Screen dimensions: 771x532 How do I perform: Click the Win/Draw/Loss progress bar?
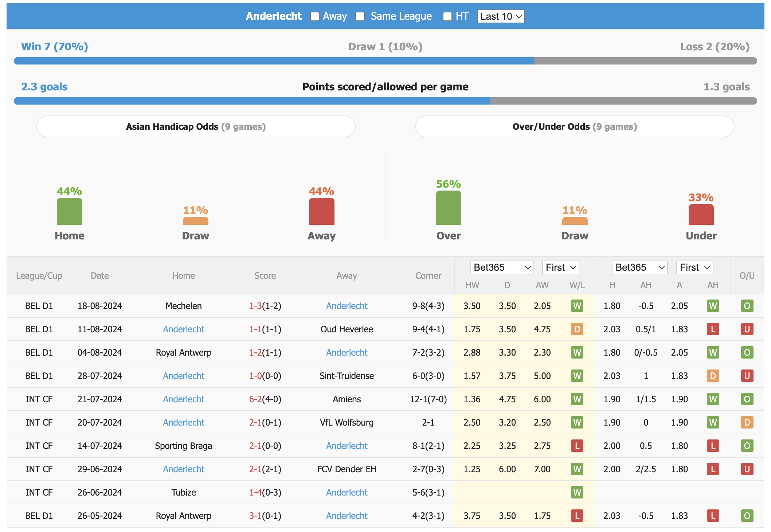(385, 61)
